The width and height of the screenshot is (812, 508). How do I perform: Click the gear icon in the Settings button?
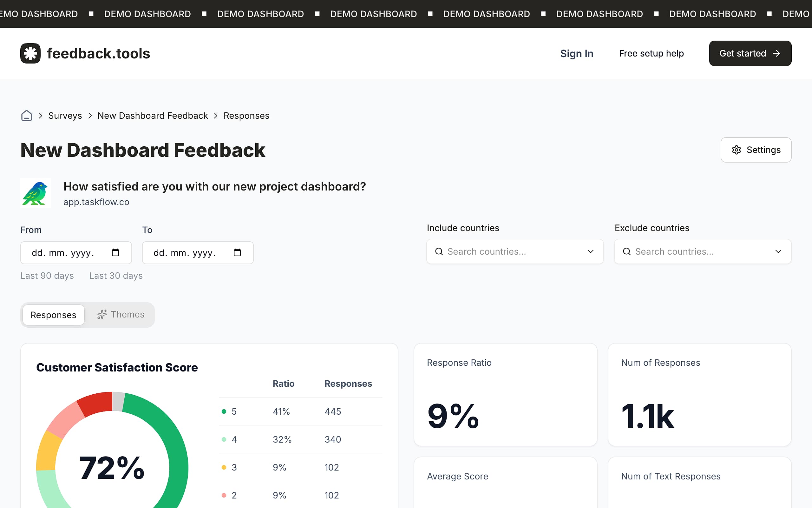736,150
